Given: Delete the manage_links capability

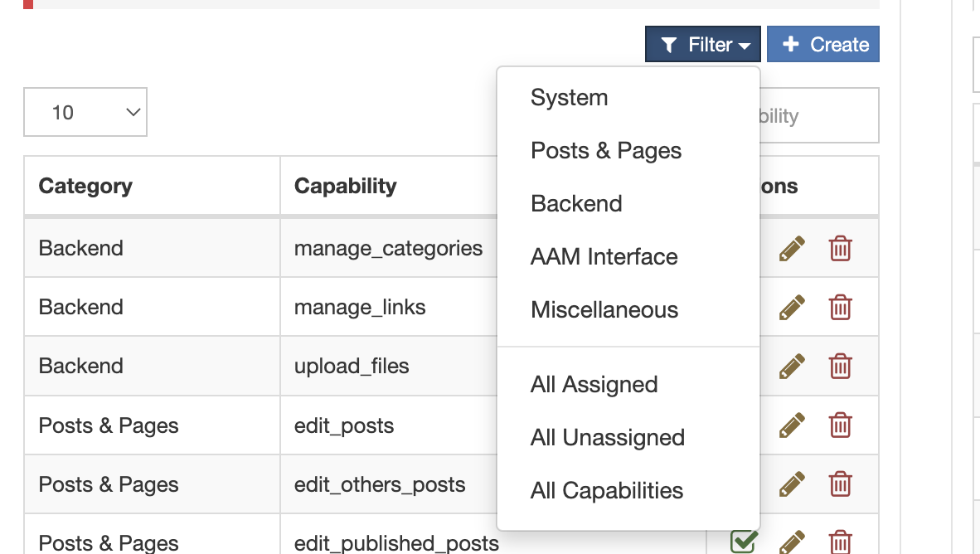Looking at the screenshot, I should 840,307.
